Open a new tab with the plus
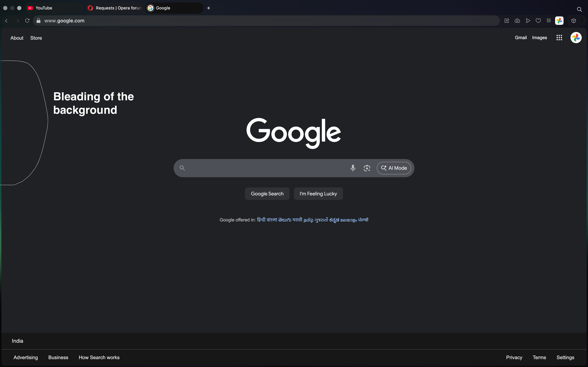 tap(208, 8)
